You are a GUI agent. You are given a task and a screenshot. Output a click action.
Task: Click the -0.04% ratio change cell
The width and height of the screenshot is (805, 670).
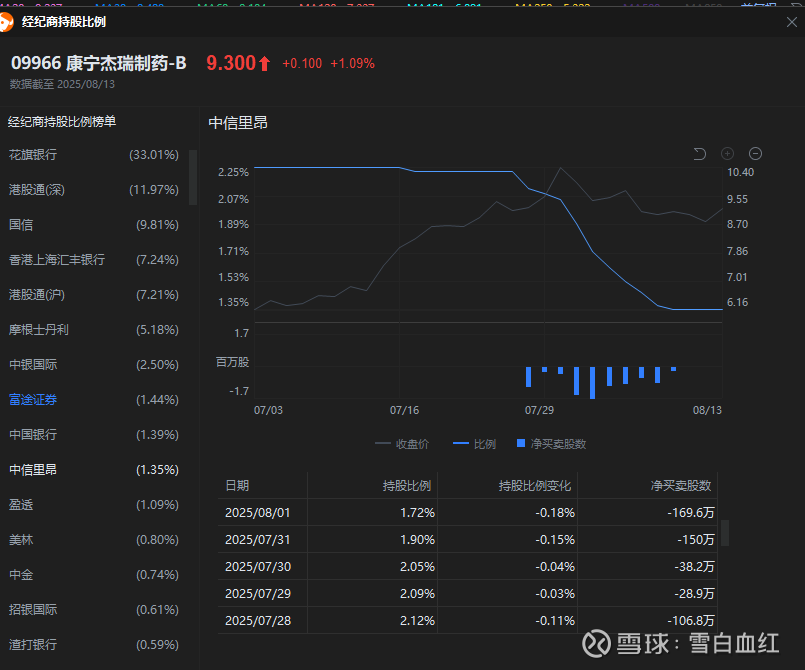tap(555, 566)
